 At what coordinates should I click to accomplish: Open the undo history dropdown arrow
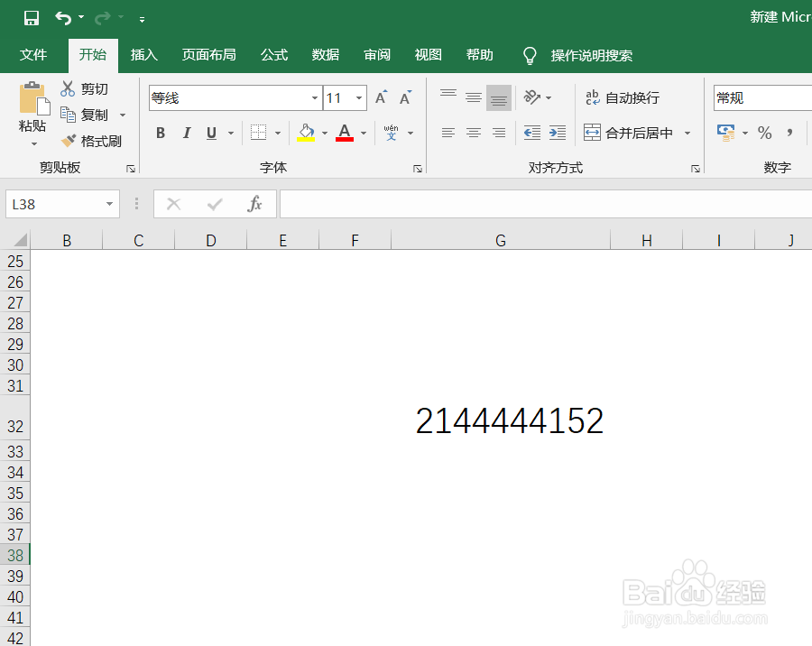(81, 18)
